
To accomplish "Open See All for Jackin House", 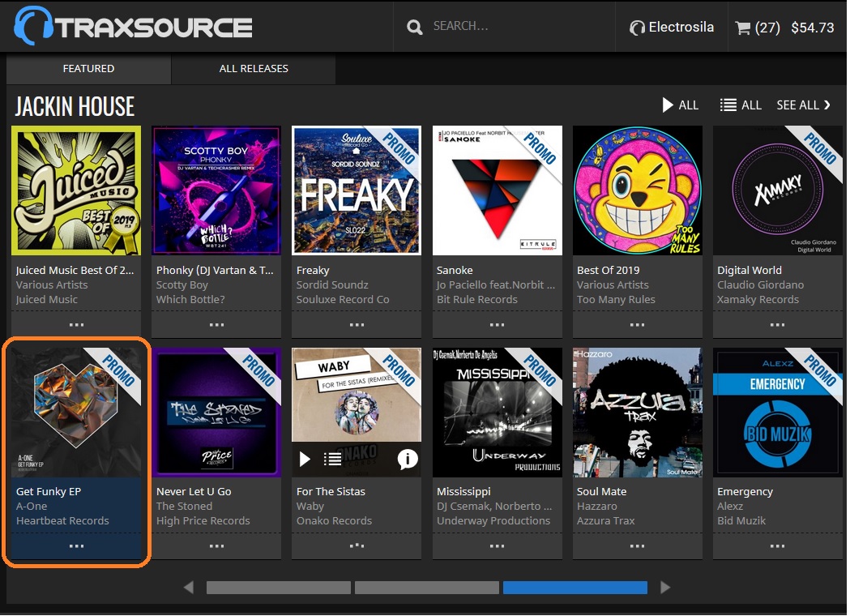I will 803,105.
